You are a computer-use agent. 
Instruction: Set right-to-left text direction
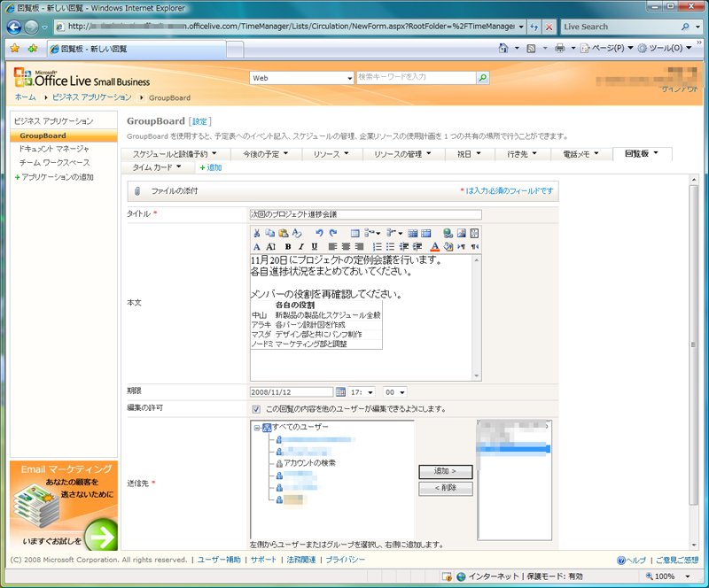coord(474,247)
